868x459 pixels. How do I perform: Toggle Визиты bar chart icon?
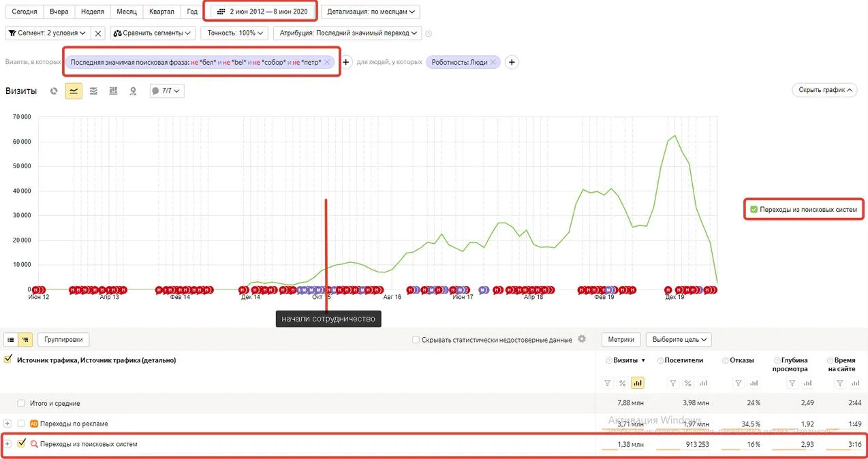[x=638, y=383]
